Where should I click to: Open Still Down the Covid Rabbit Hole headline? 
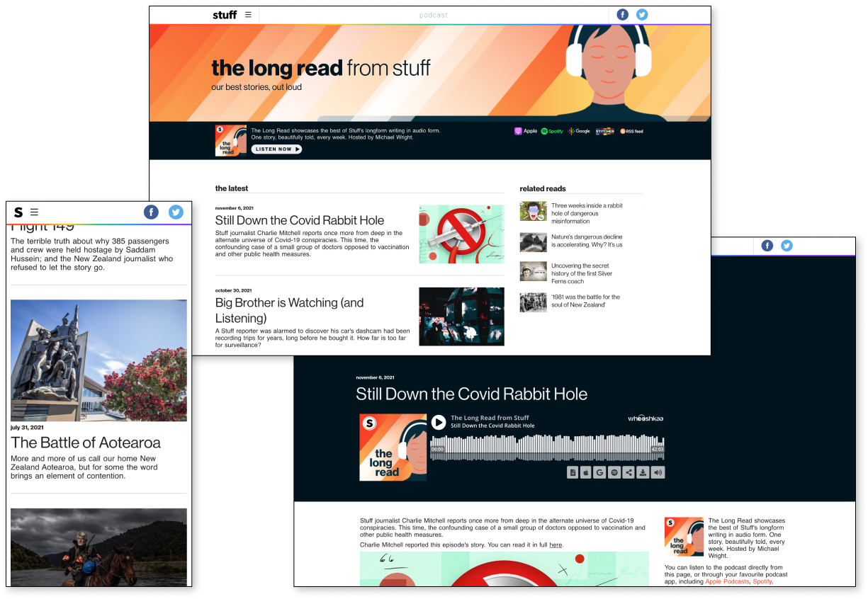coord(300,220)
